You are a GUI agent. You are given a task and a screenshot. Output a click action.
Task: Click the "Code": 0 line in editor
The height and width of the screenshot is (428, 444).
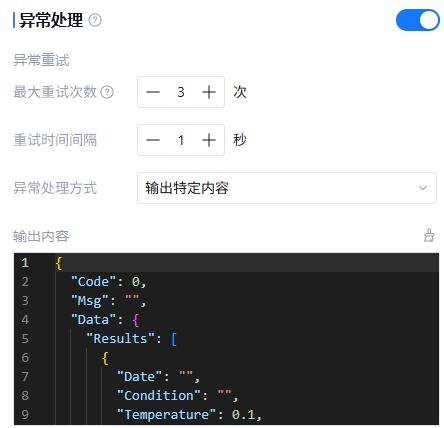[x=109, y=282]
